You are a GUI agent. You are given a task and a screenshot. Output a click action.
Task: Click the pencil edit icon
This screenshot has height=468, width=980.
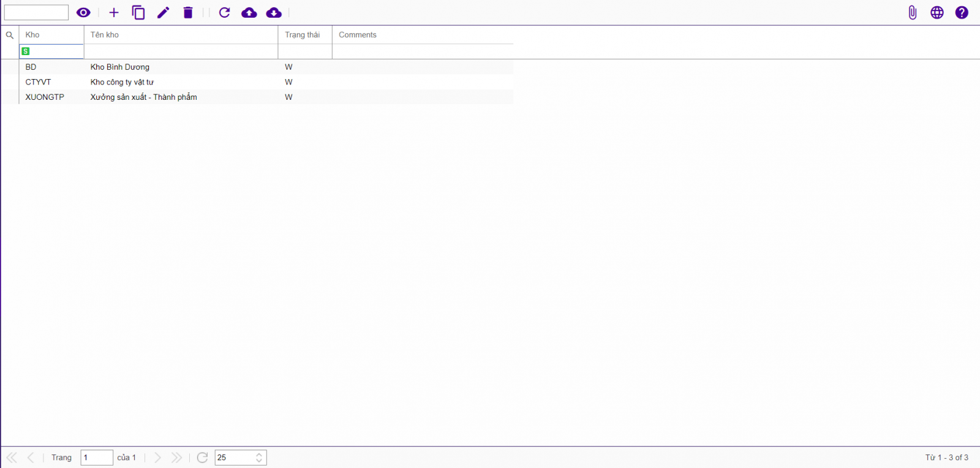(163, 12)
